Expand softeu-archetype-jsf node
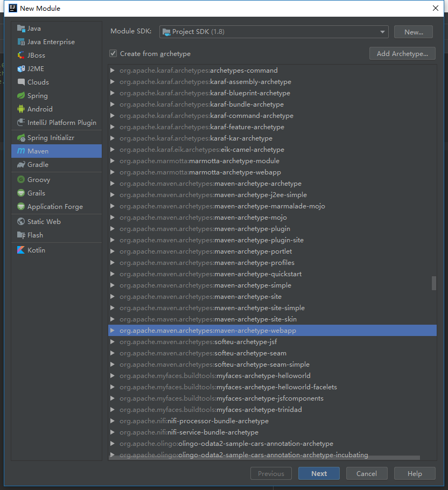This screenshot has height=490, width=448. tap(113, 342)
